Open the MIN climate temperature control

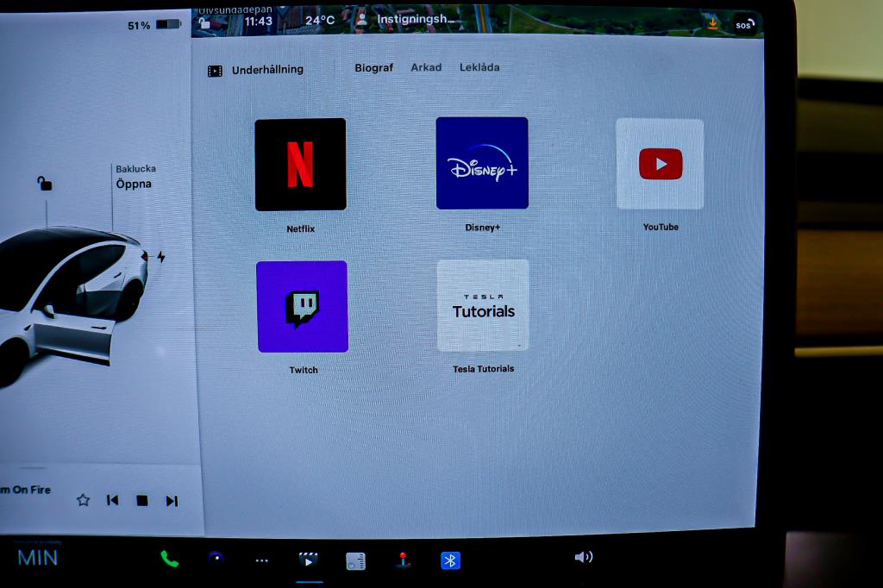click(x=38, y=558)
